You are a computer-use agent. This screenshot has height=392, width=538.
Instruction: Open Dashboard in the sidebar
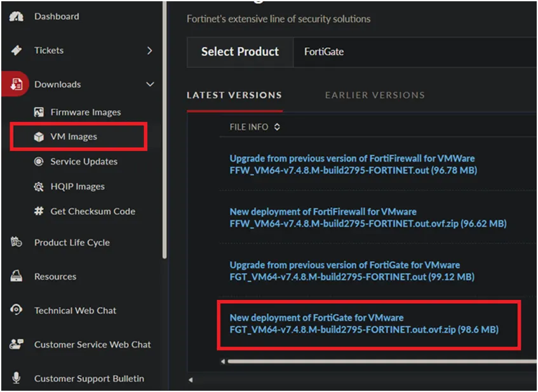coord(57,17)
